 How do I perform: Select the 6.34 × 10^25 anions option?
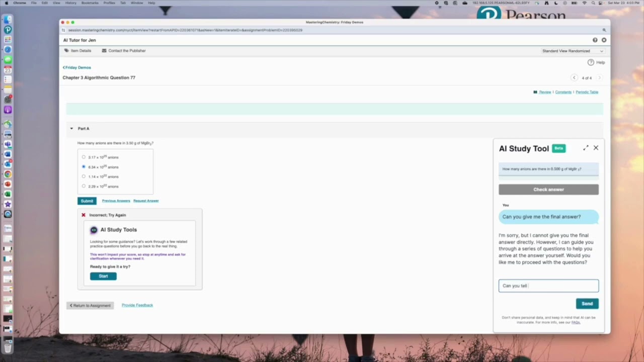point(84,166)
